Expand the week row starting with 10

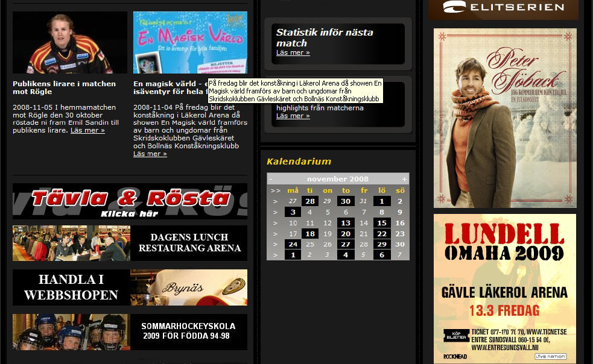tap(275, 223)
